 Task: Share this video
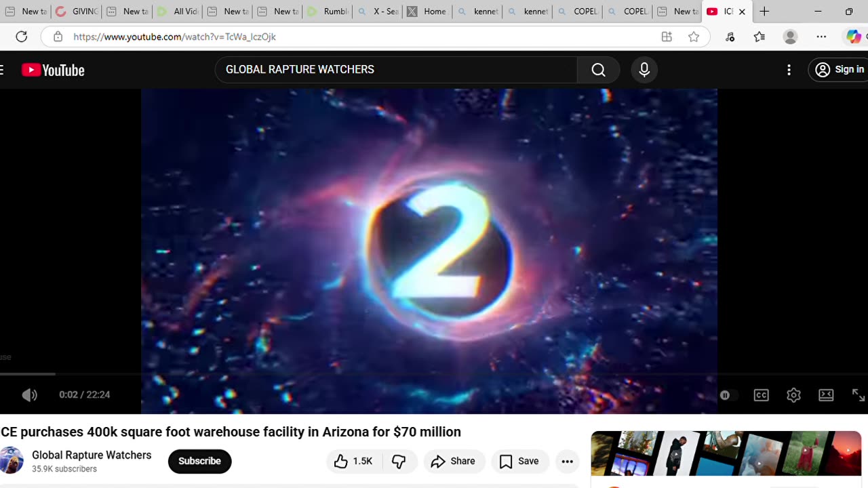click(x=454, y=461)
